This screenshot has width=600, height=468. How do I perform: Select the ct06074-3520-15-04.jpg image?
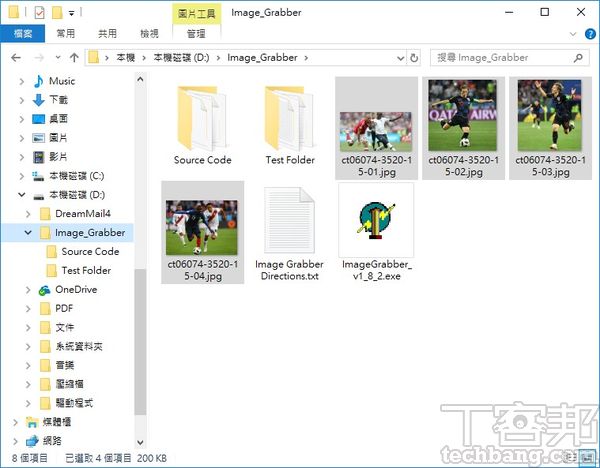point(202,230)
